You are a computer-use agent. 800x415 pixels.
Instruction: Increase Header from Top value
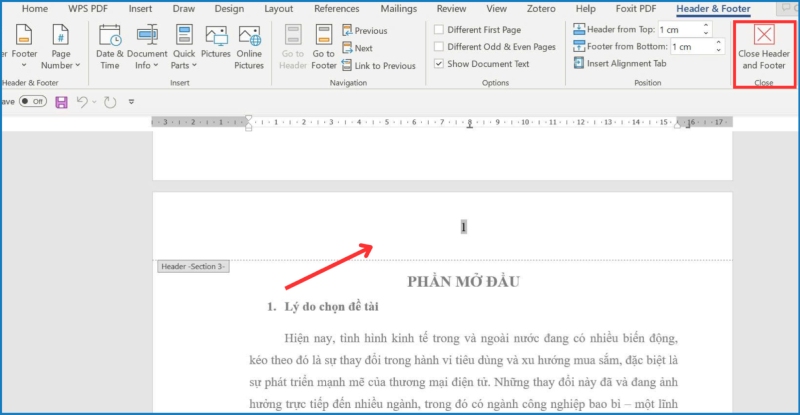pyautogui.click(x=706, y=25)
